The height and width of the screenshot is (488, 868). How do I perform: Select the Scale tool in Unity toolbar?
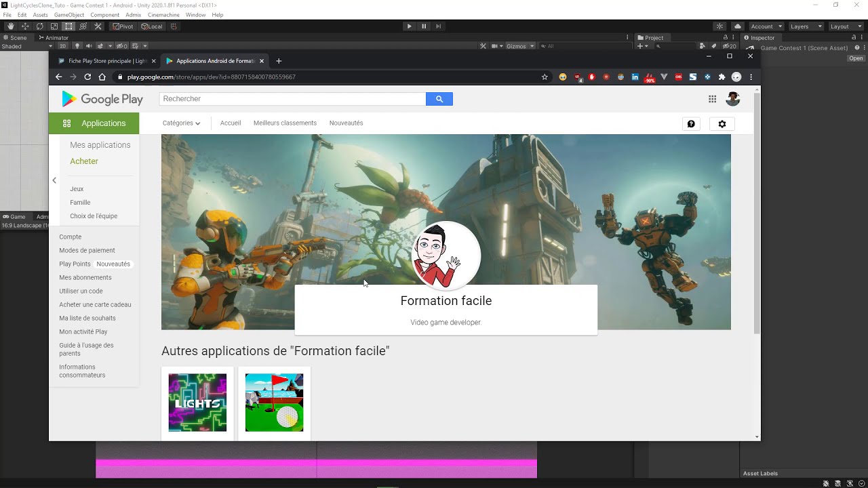(x=54, y=26)
